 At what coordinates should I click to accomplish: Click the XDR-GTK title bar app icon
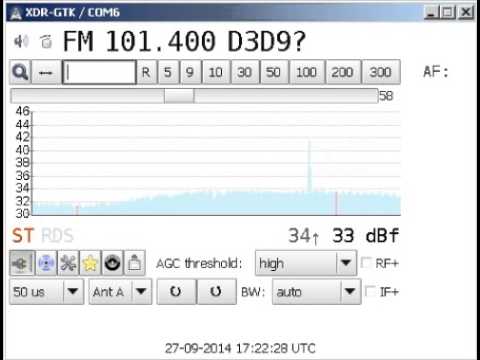coord(15,13)
